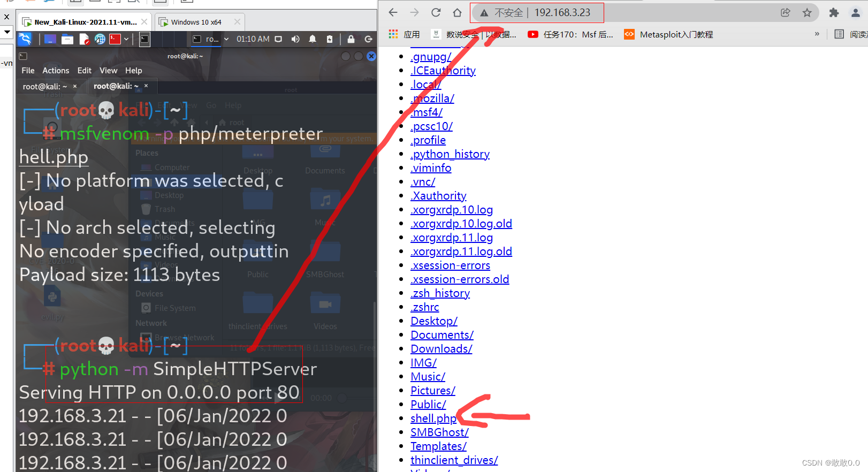Expand the window list dropdown beside ro...
Screen dimensions: 868x472
(226, 39)
